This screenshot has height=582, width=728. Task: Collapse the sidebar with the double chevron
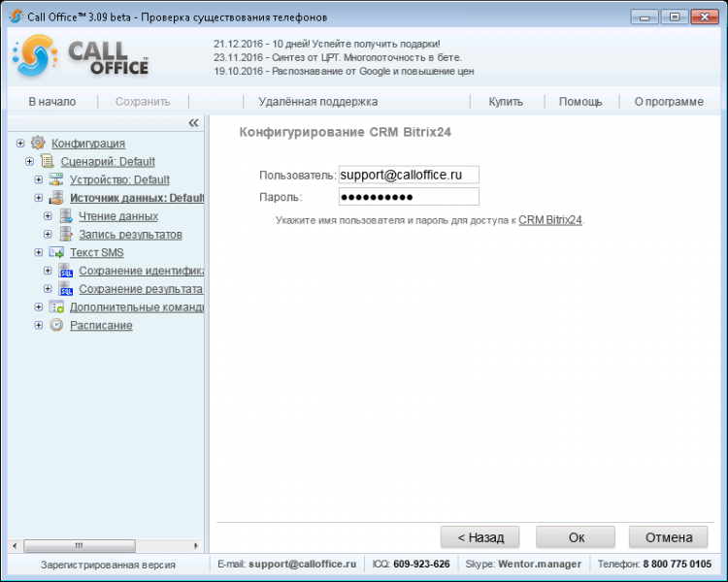tap(193, 123)
